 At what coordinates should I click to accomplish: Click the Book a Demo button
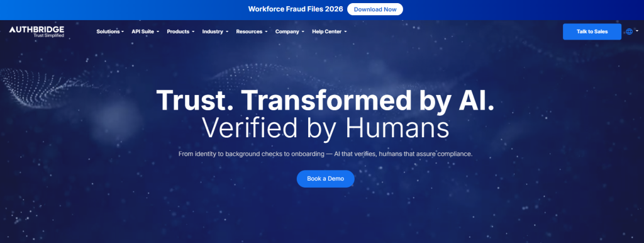pos(325,179)
